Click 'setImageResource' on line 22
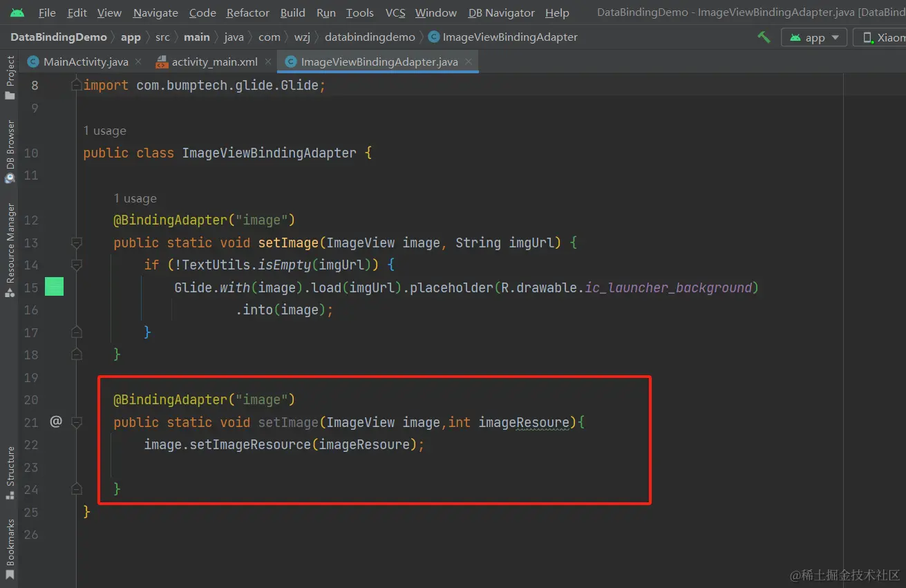906x588 pixels. (x=250, y=445)
